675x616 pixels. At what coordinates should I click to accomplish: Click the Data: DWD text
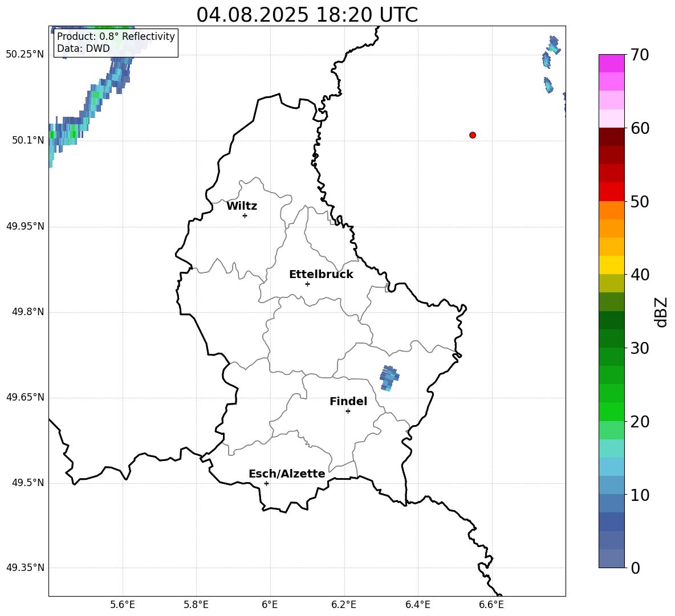[83, 48]
